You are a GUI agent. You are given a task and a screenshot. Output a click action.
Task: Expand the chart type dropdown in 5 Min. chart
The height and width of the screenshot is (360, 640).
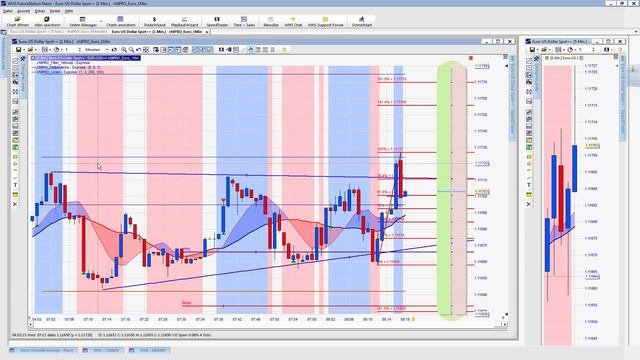point(563,49)
